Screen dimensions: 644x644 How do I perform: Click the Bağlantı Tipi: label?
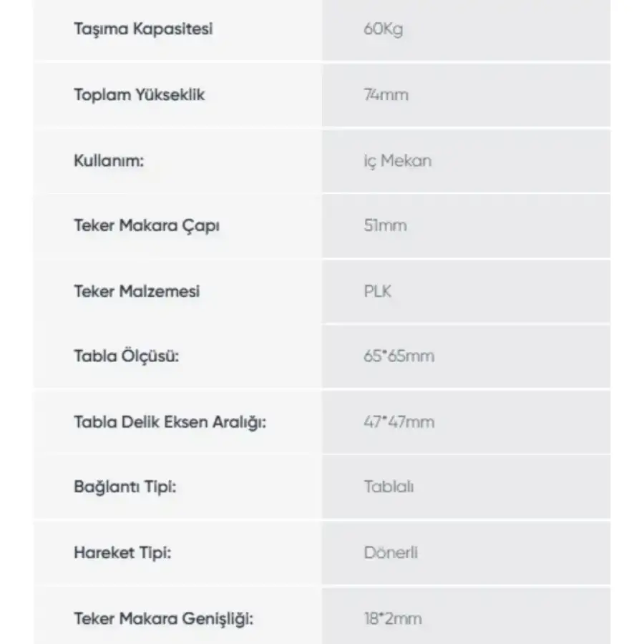pos(125,487)
